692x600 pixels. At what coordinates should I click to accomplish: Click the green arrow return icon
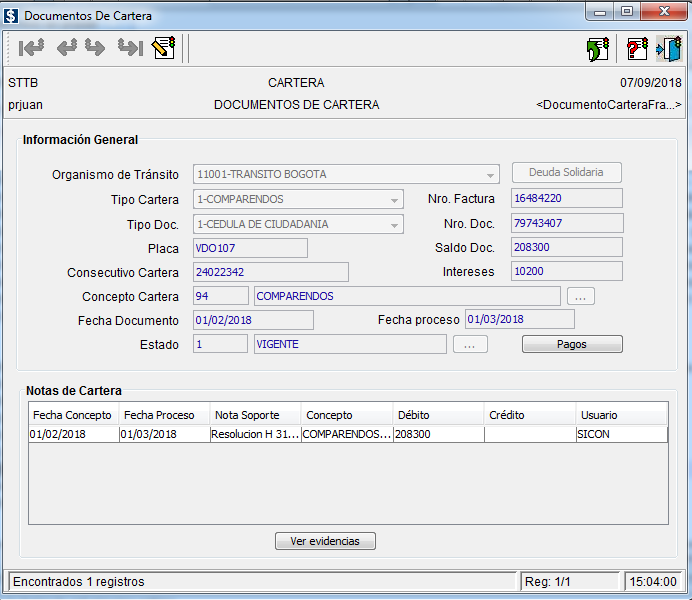598,48
